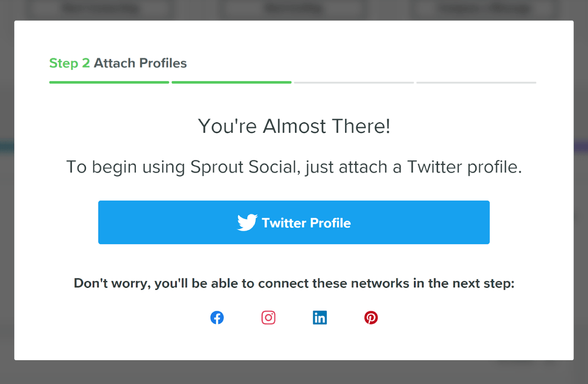Viewport: 588px width, 384px height.
Task: Click the Instagram network icon
Action: coord(268,317)
